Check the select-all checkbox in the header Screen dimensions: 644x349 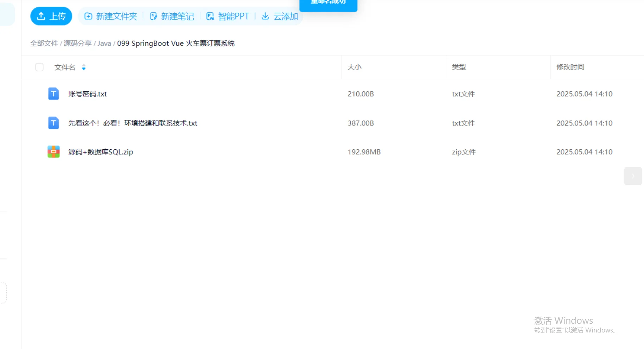click(39, 67)
